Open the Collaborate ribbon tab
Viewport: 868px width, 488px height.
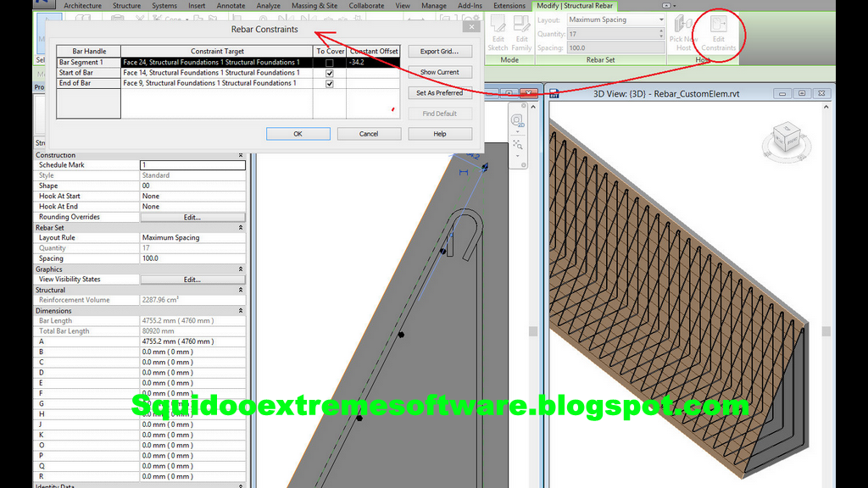pyautogui.click(x=366, y=6)
